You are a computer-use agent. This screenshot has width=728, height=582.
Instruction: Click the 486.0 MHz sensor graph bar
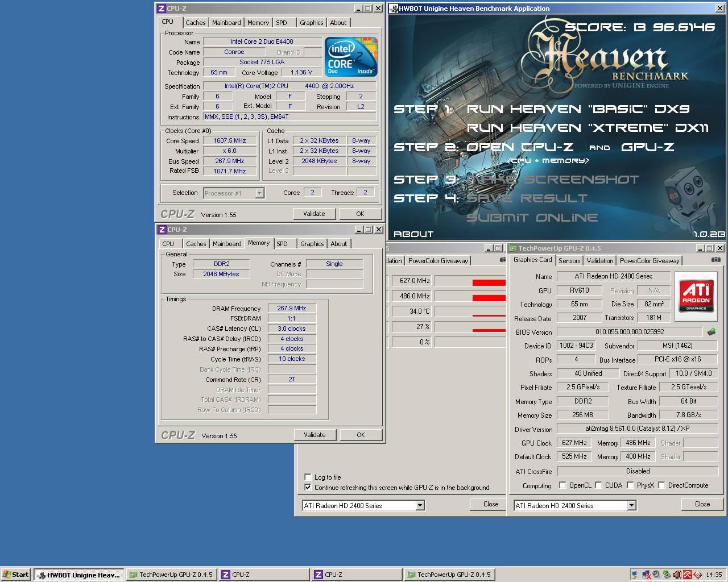pos(470,296)
